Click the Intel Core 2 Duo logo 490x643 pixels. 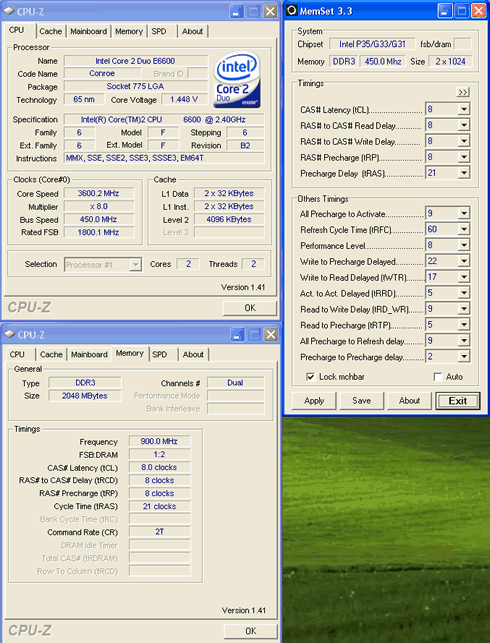237,80
